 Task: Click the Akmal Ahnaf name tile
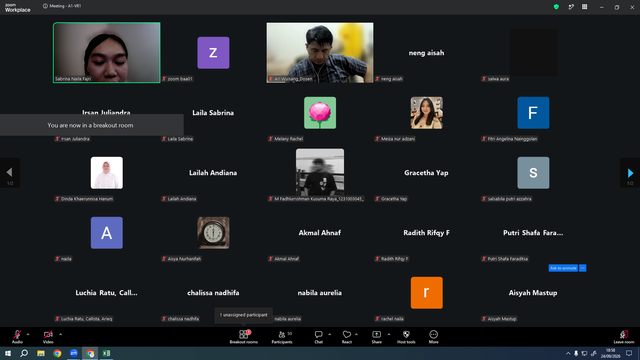pyautogui.click(x=320, y=233)
